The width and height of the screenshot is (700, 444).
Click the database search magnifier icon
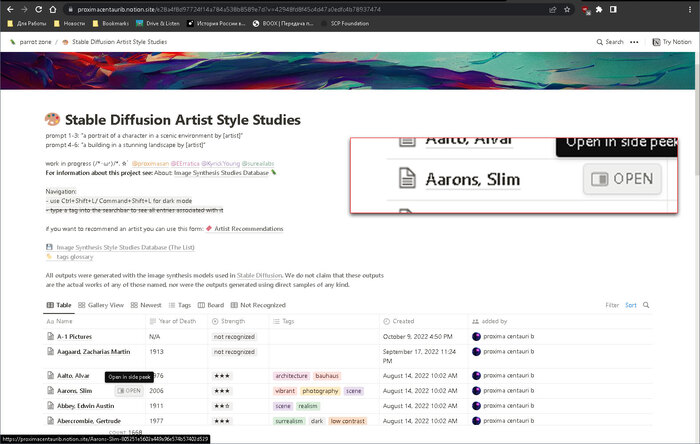[x=646, y=305]
